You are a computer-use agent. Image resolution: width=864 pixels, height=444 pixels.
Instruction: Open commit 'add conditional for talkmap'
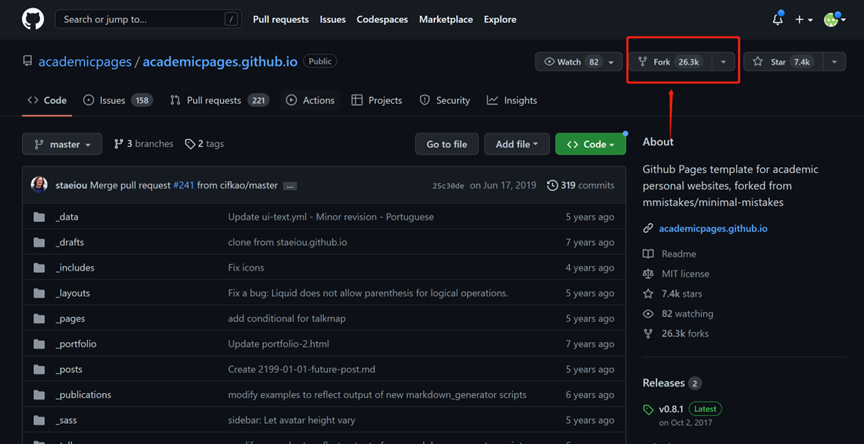[x=287, y=318]
